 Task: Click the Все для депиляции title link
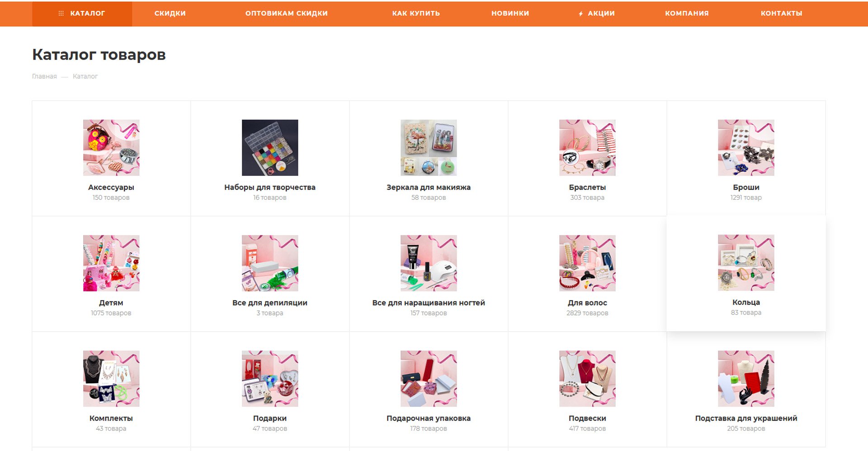[x=270, y=303]
